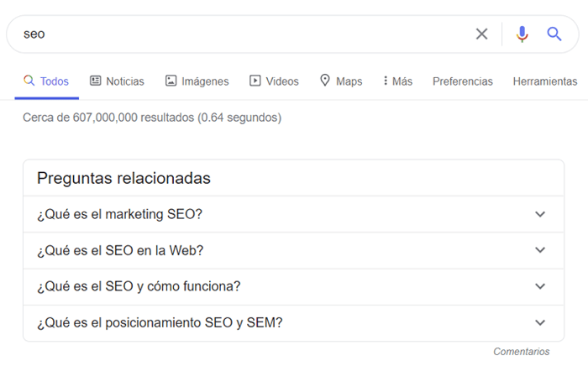This screenshot has width=588, height=366.
Task: Click the Noticias newspaper icon
Action: pyautogui.click(x=95, y=81)
